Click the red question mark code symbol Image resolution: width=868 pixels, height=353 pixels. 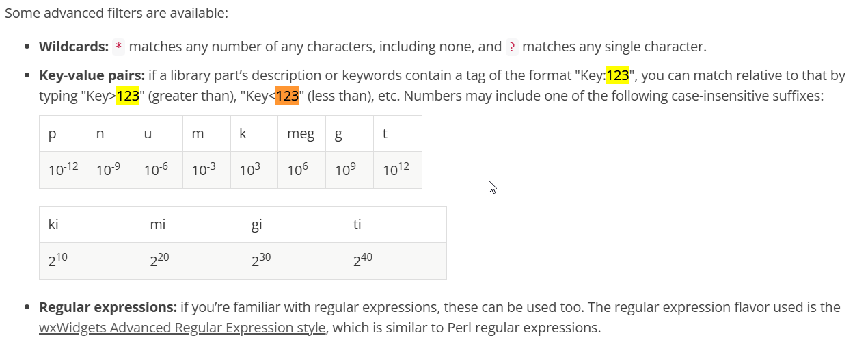tap(512, 47)
